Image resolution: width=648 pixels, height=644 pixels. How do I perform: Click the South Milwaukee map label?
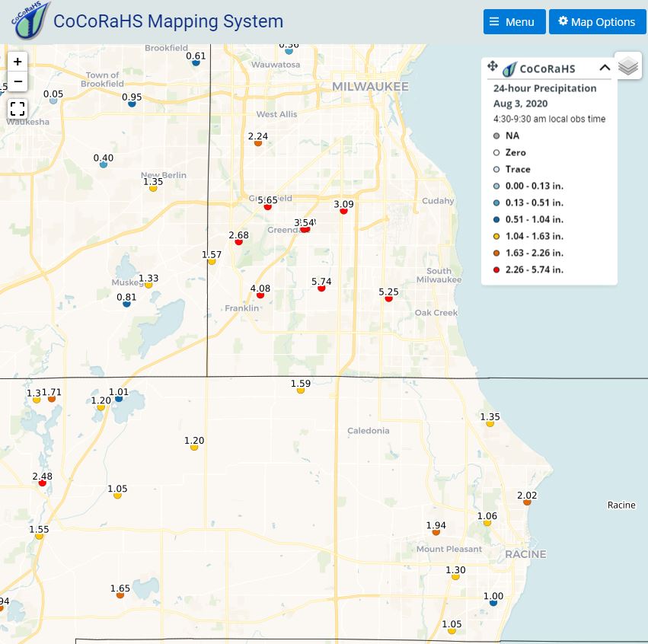[439, 275]
